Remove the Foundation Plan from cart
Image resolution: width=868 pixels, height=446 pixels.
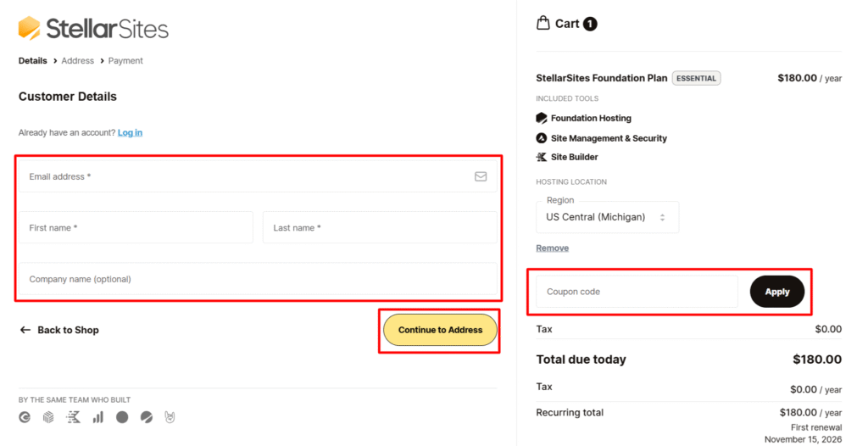[x=552, y=248]
